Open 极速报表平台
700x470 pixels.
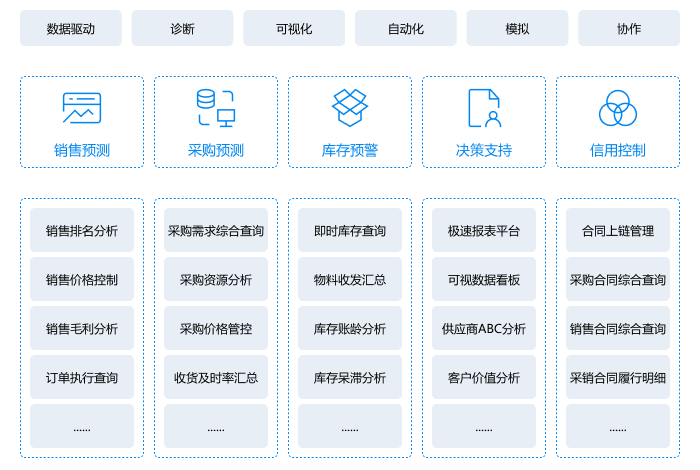coord(484,230)
